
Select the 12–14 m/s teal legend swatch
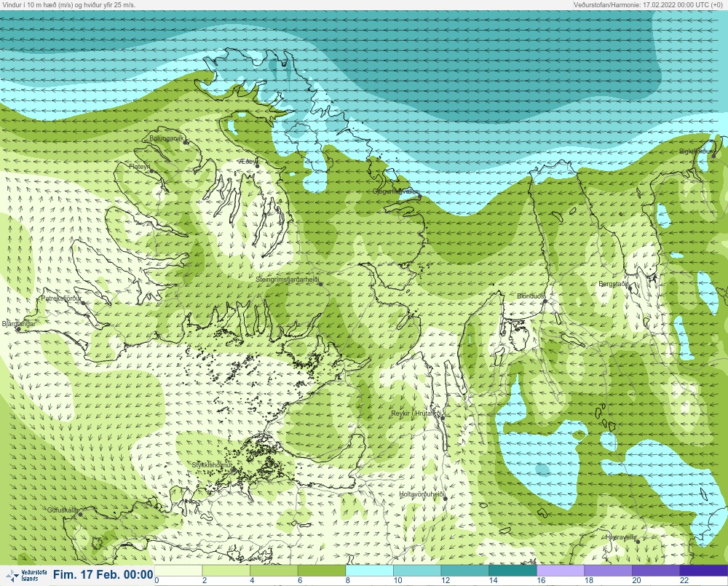coord(464,570)
